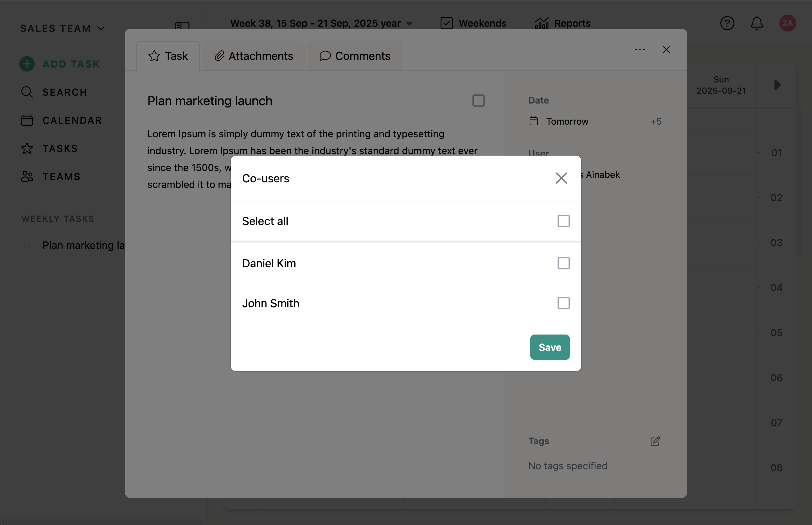Go to next day with arrow
The image size is (812, 525).
(777, 85)
